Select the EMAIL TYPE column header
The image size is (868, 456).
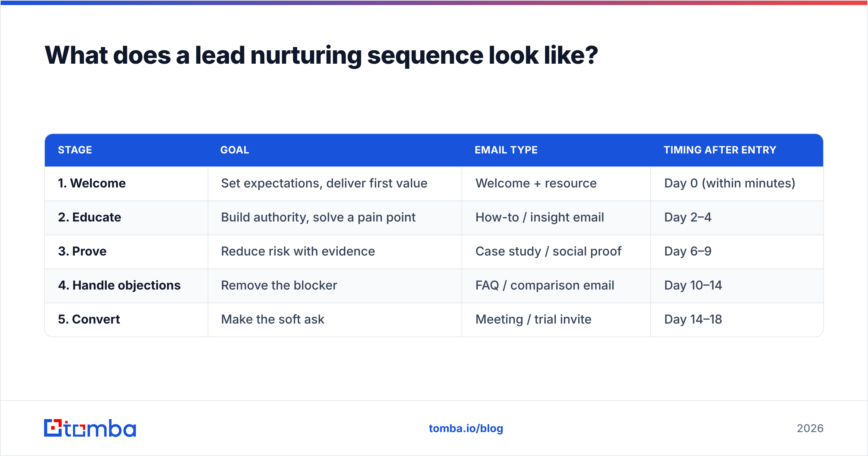(506, 150)
